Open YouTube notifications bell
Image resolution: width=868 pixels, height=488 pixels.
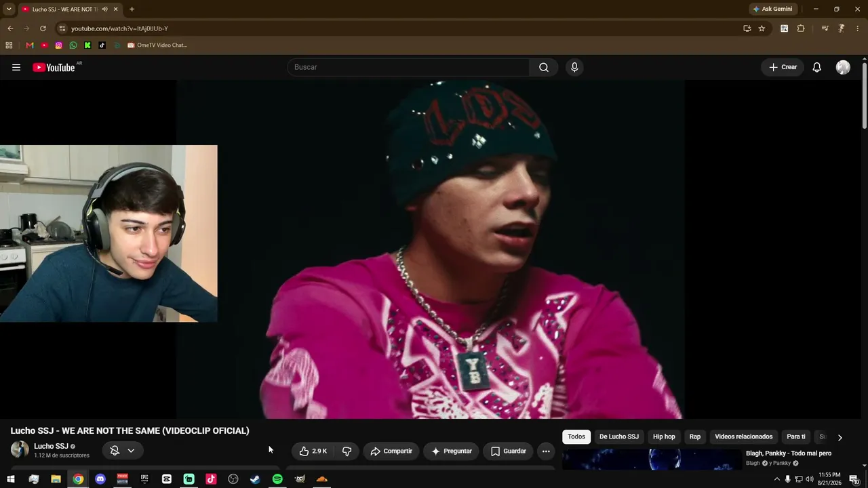817,67
